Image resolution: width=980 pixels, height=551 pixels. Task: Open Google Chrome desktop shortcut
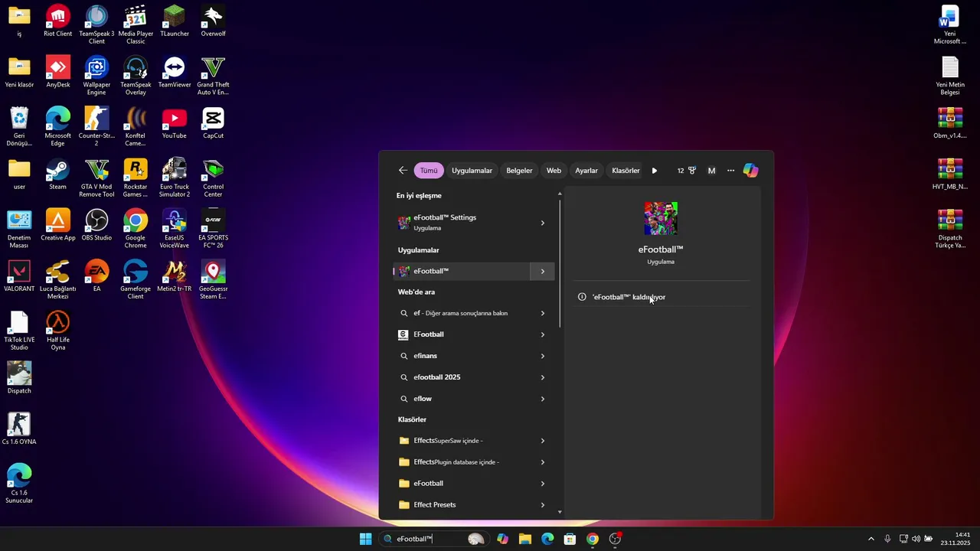click(x=136, y=229)
